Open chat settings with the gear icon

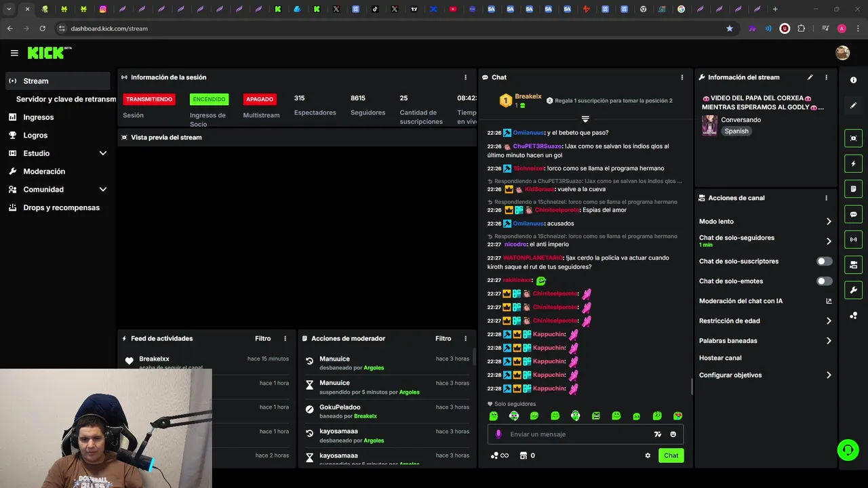click(648, 455)
